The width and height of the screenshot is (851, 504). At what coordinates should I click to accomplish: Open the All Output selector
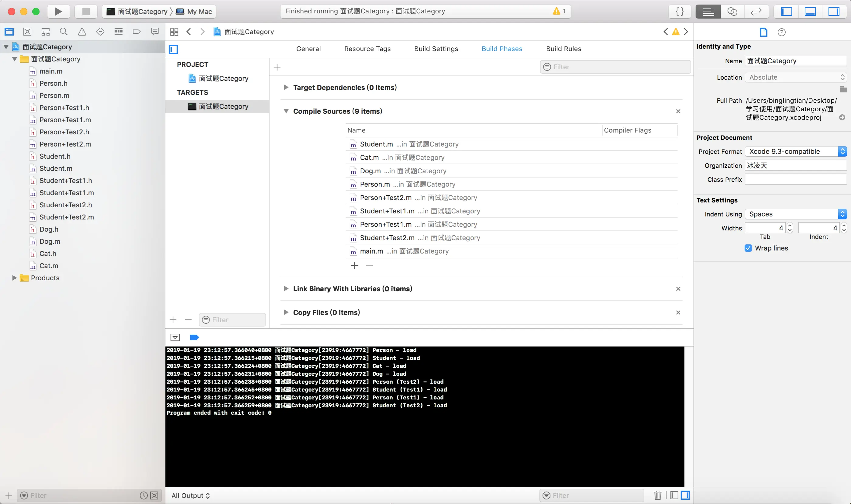[x=191, y=495]
